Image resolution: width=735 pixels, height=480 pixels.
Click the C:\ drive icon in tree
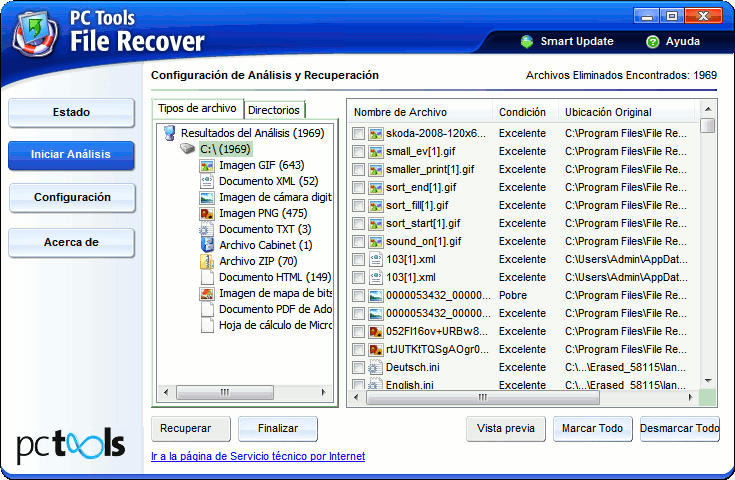point(188,149)
